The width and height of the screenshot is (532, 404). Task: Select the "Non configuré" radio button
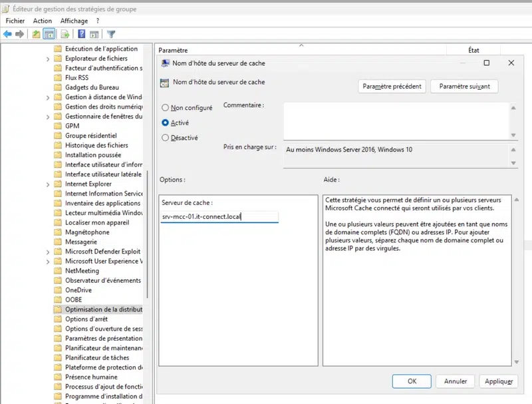[x=166, y=108]
